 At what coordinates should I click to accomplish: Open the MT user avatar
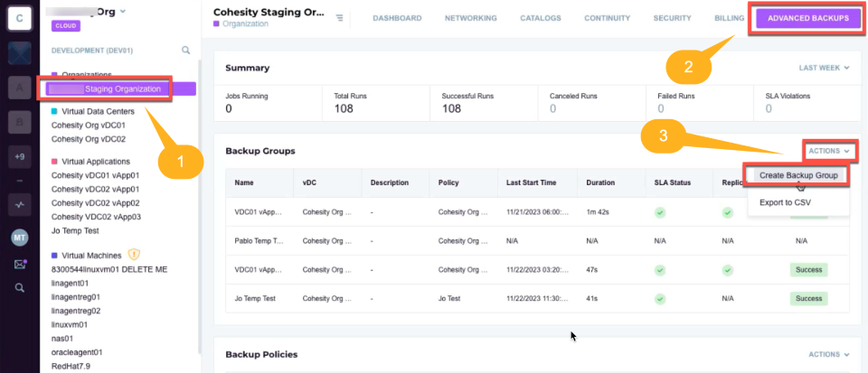pos(20,238)
